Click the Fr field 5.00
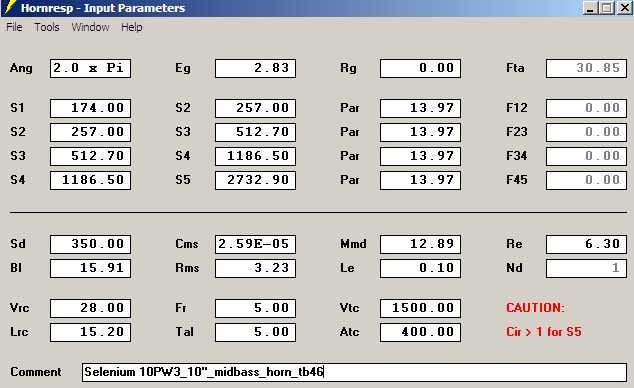 pos(256,308)
